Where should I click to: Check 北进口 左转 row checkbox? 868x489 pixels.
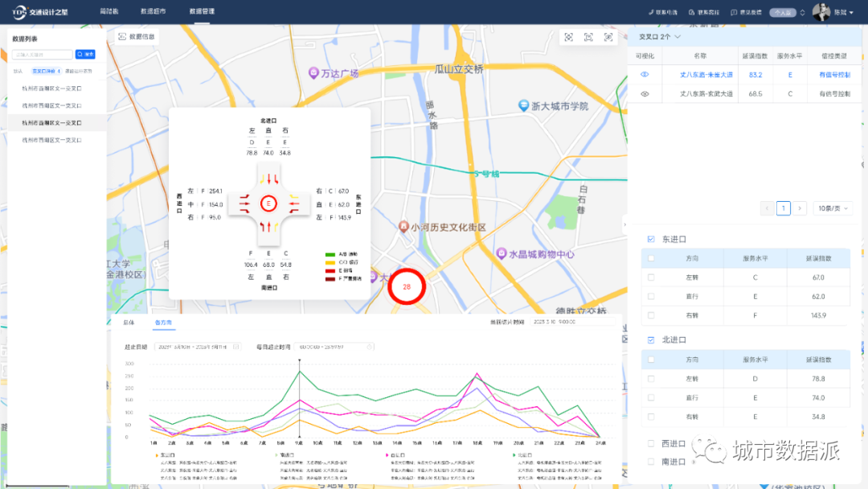tap(651, 379)
